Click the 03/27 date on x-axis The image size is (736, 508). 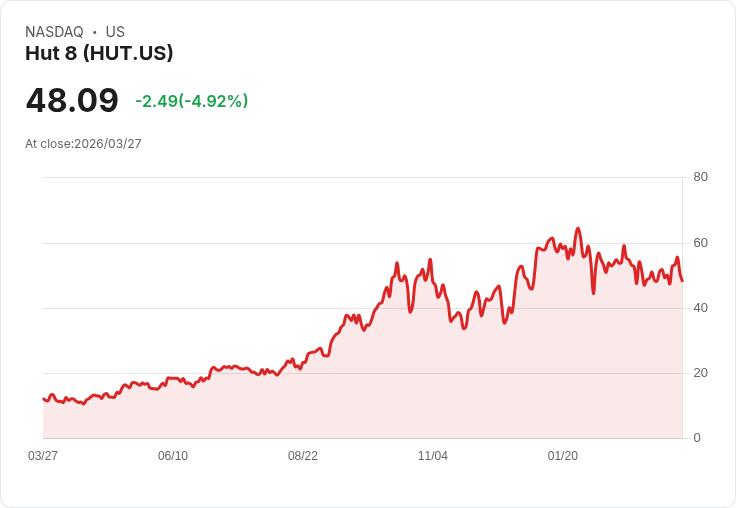43,456
